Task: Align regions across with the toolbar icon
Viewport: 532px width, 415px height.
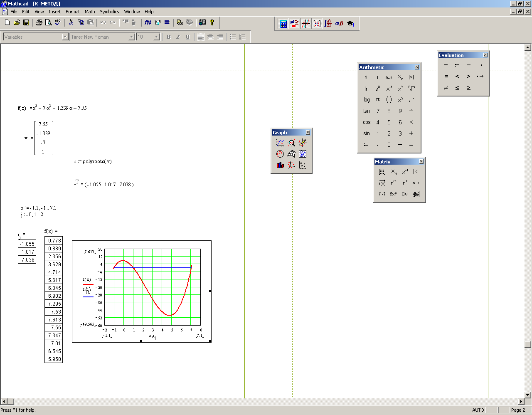Action: [x=126, y=22]
